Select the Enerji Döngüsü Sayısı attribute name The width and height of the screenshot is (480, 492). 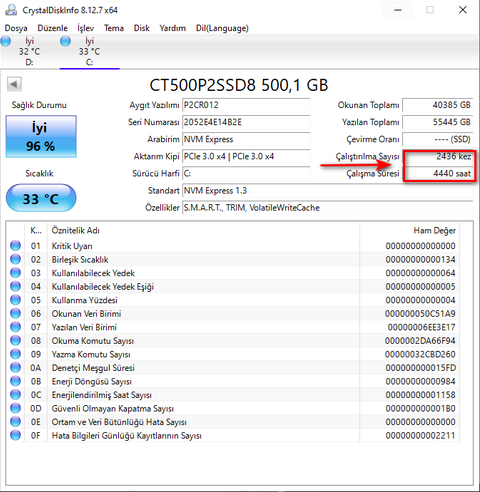coord(92,381)
